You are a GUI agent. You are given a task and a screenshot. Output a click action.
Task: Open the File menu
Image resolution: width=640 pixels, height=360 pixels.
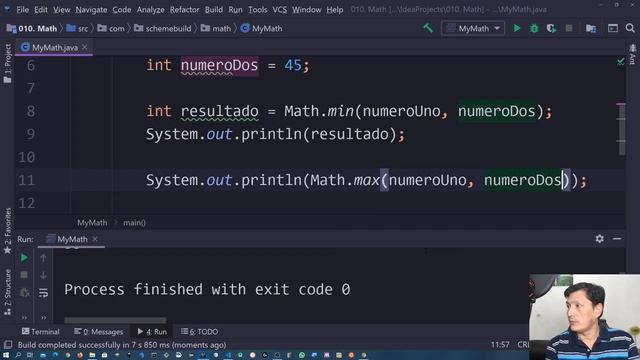[22, 9]
